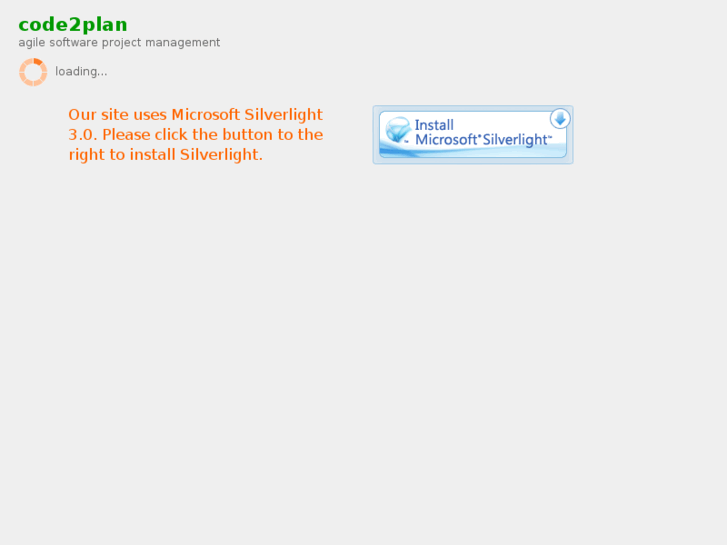Click the word "management" in the tagline

point(182,43)
